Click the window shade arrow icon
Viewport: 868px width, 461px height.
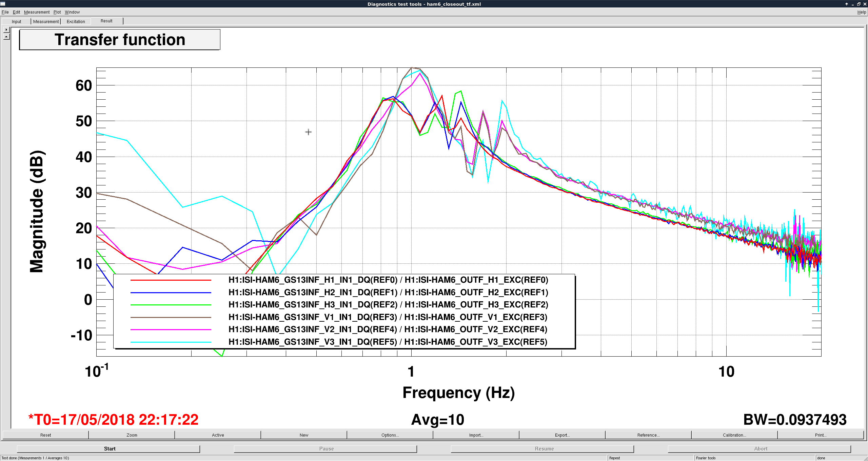[847, 4]
